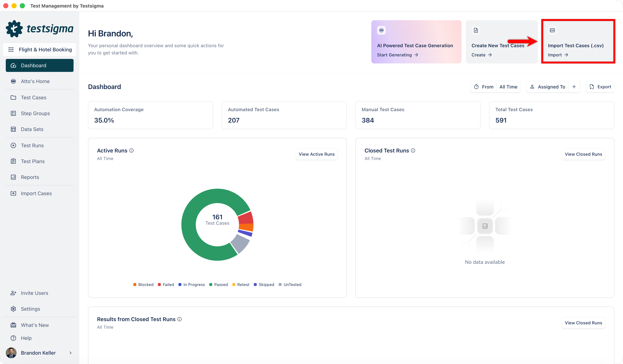Click the Data Sets grid icon

(x=13, y=129)
